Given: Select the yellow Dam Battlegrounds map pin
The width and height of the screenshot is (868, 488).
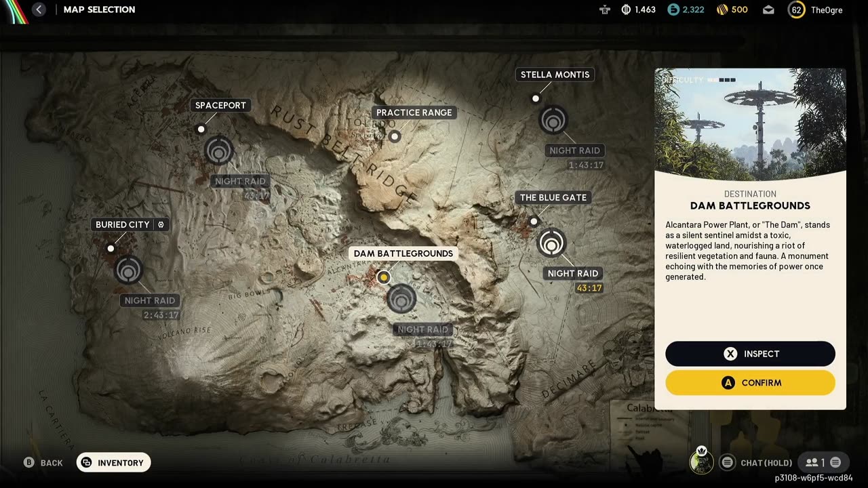Looking at the screenshot, I should [x=384, y=277].
